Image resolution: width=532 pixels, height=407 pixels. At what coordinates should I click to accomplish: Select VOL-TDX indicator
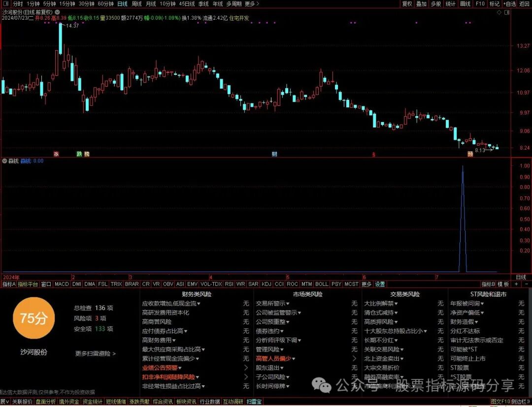point(211,284)
